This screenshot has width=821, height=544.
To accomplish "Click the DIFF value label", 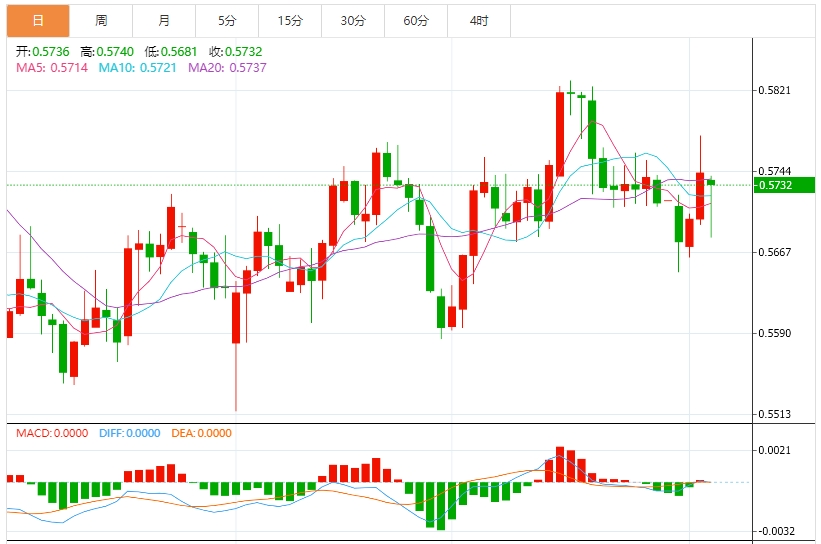I will [129, 433].
